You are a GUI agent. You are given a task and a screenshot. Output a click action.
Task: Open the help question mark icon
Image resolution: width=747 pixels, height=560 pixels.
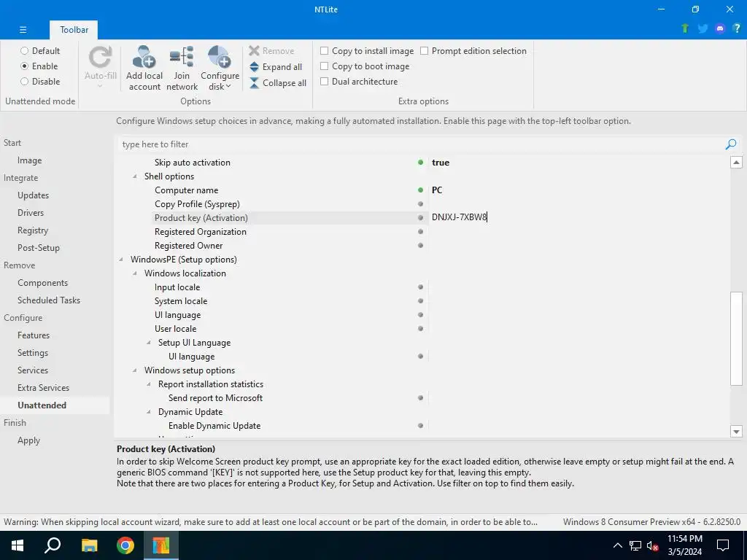(x=737, y=28)
